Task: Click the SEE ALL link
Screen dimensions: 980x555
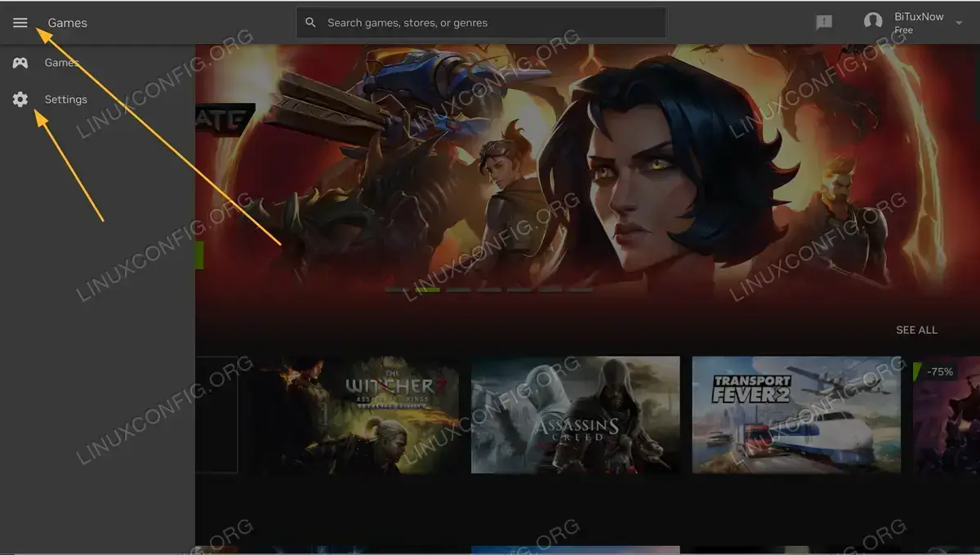Action: (x=916, y=330)
